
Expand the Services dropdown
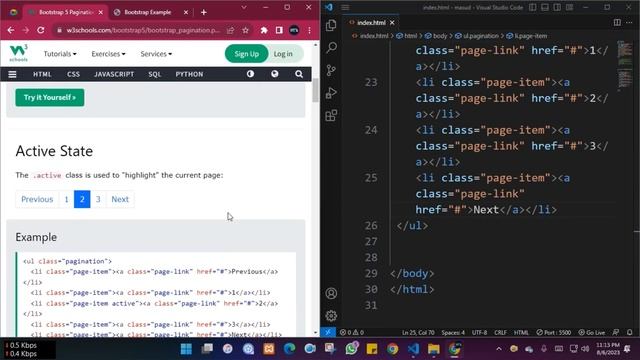[156, 54]
